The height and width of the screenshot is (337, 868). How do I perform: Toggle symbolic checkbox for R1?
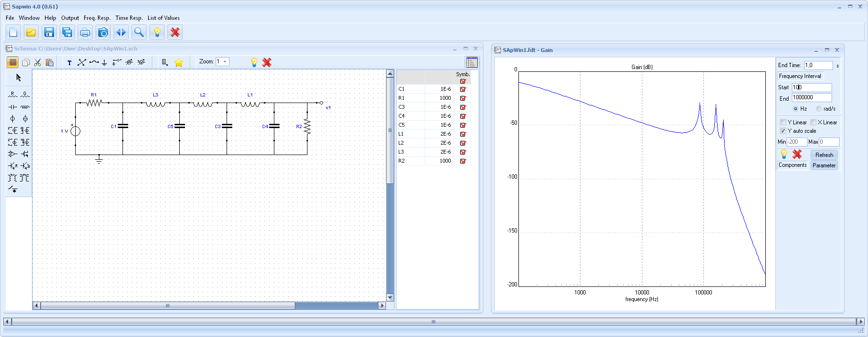pyautogui.click(x=463, y=98)
